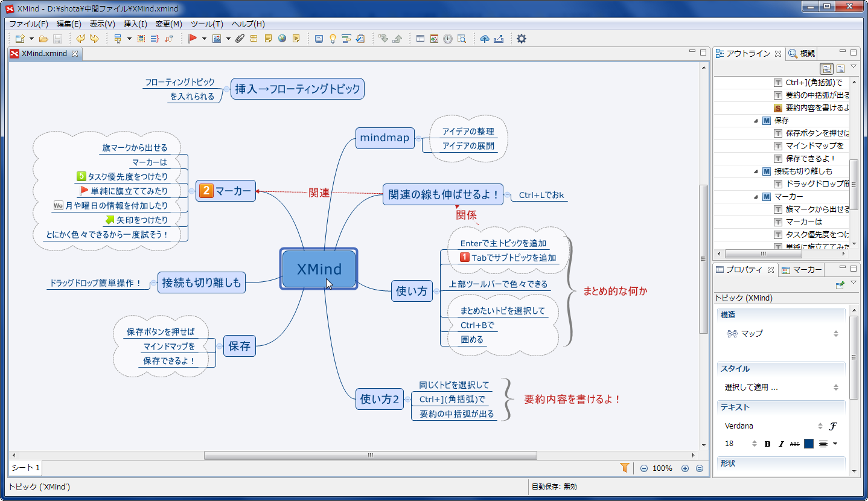Click the Gantt chart toolbar icon
868x501 pixels.
click(x=346, y=39)
